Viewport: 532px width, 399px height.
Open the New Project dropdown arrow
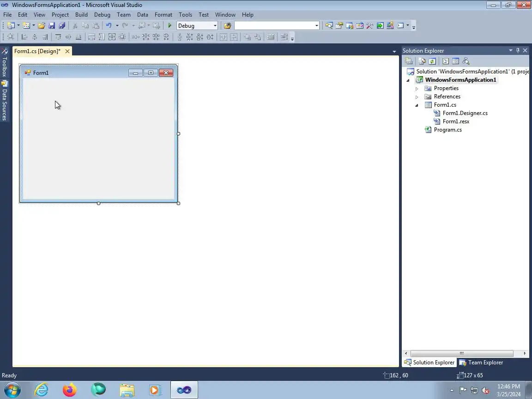[x=18, y=25]
